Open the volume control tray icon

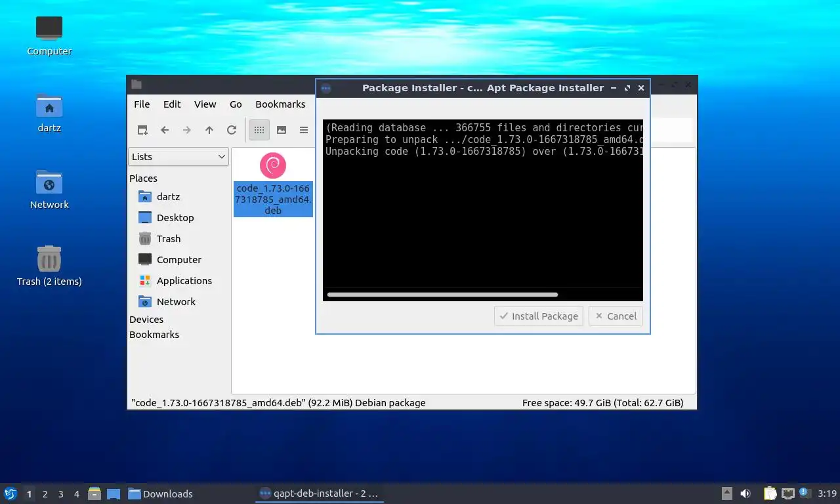click(x=745, y=493)
